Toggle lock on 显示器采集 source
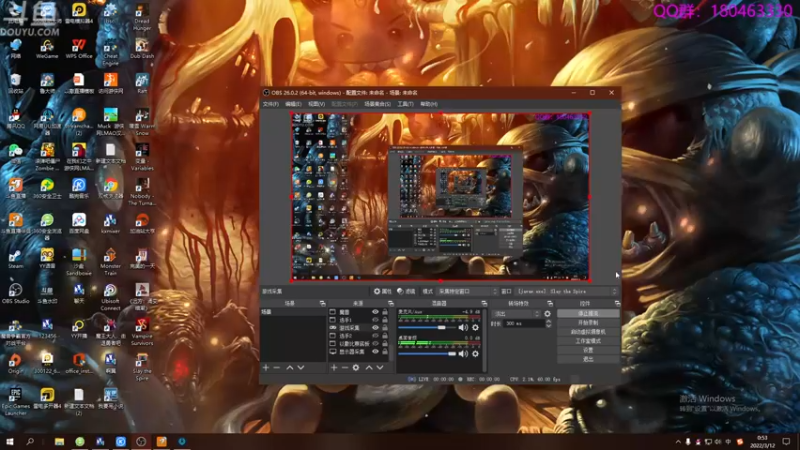This screenshot has height=450, width=800. click(385, 352)
